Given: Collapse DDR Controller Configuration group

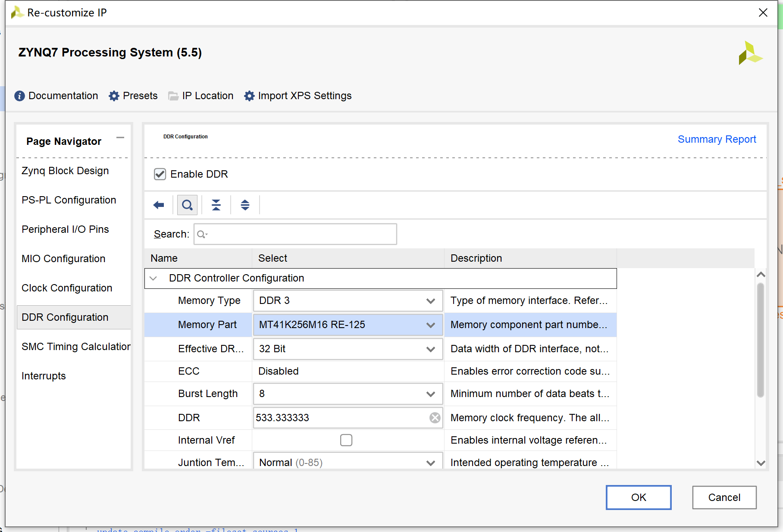Looking at the screenshot, I should coord(153,279).
